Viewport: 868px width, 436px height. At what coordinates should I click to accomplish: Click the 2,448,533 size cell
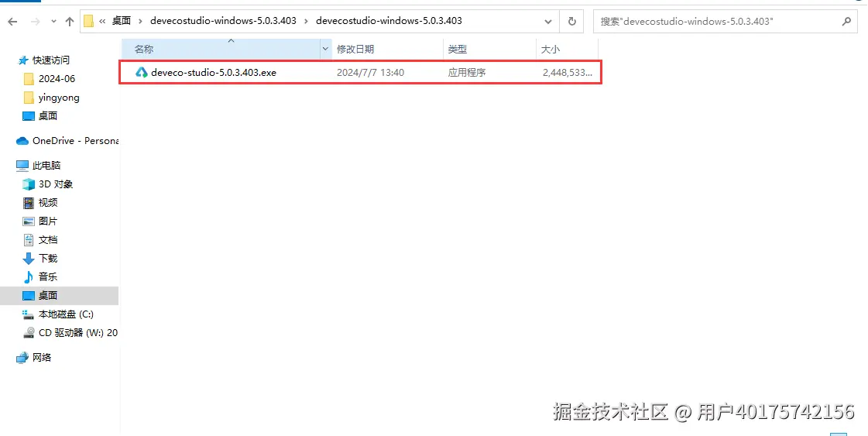568,73
